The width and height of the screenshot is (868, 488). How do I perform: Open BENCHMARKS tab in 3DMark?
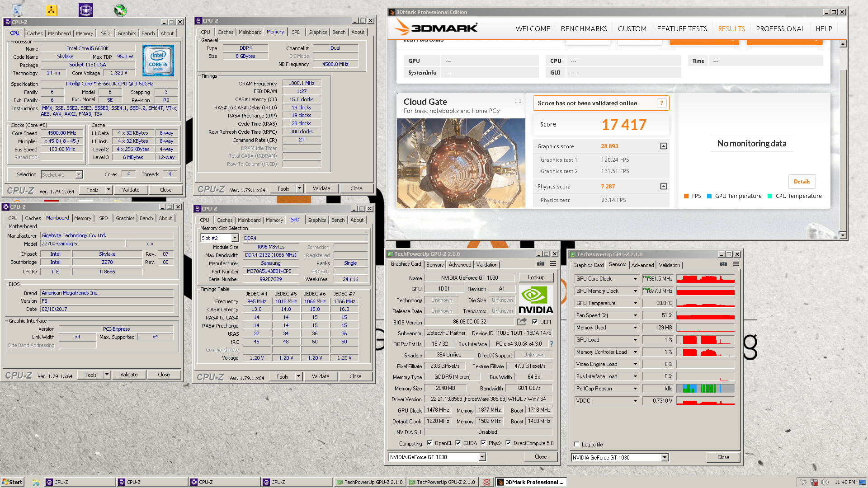(x=584, y=28)
